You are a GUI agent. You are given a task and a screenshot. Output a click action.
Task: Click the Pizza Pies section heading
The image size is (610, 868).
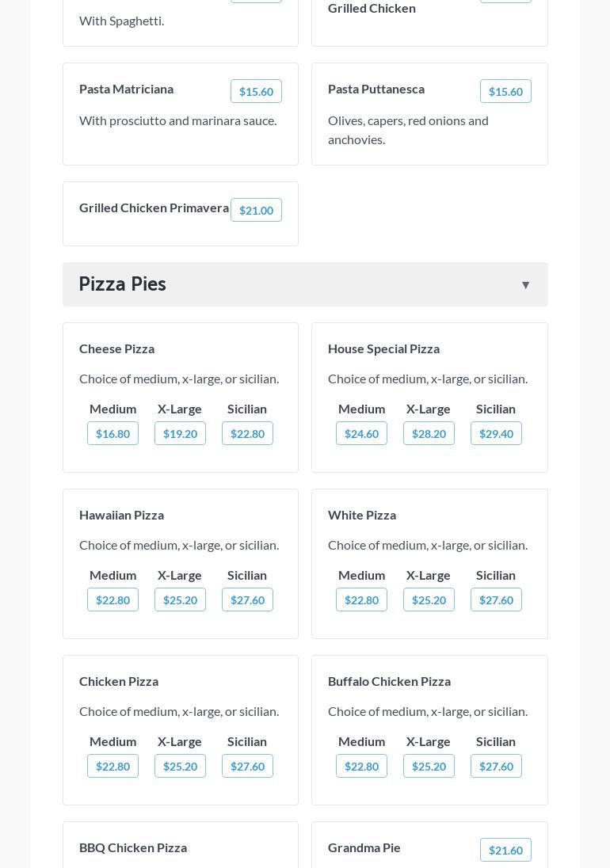pos(123,284)
